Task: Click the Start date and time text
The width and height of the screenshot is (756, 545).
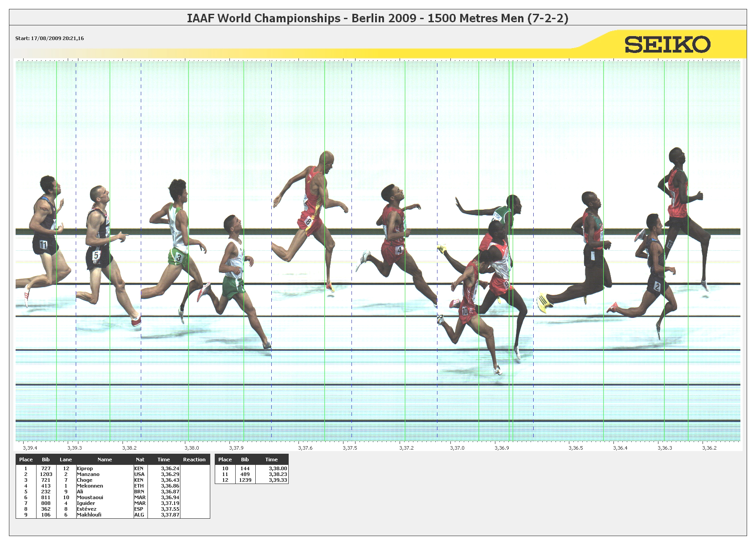Action: pos(49,38)
